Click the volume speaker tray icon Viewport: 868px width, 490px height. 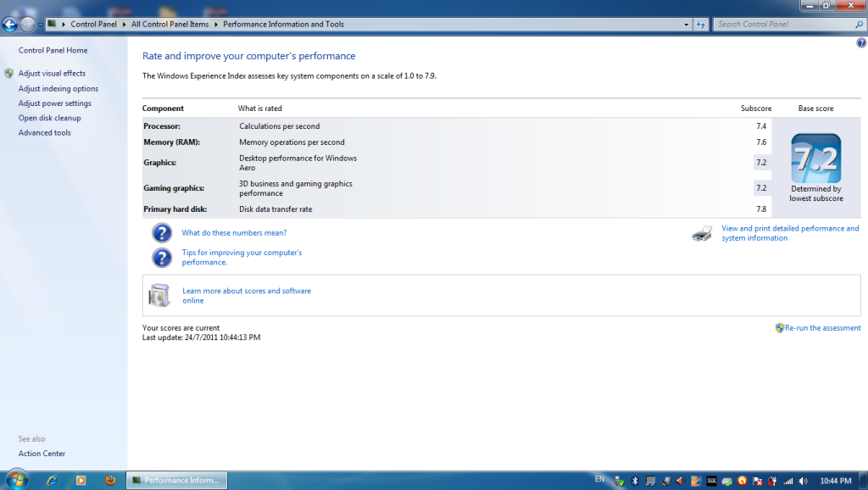pyautogui.click(x=802, y=481)
